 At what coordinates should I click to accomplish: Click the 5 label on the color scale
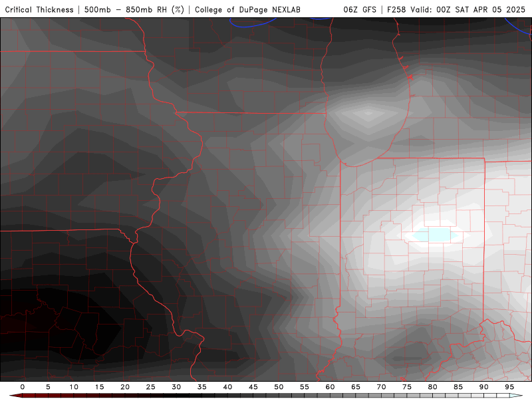tap(48, 387)
